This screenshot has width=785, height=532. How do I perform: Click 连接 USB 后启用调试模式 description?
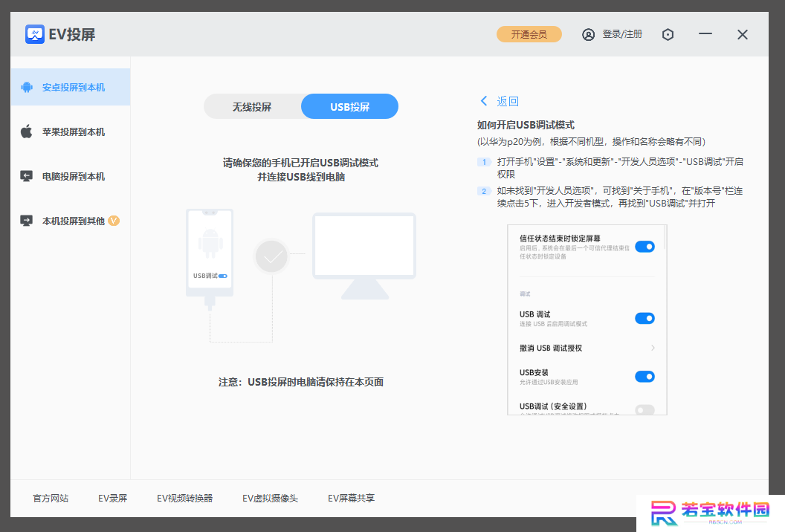pos(553,324)
